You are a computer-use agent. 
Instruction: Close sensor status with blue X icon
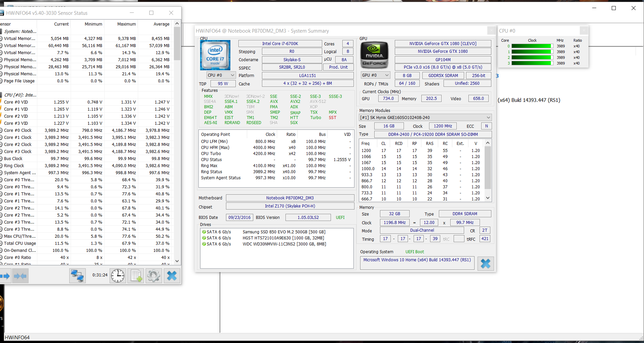tap(172, 276)
